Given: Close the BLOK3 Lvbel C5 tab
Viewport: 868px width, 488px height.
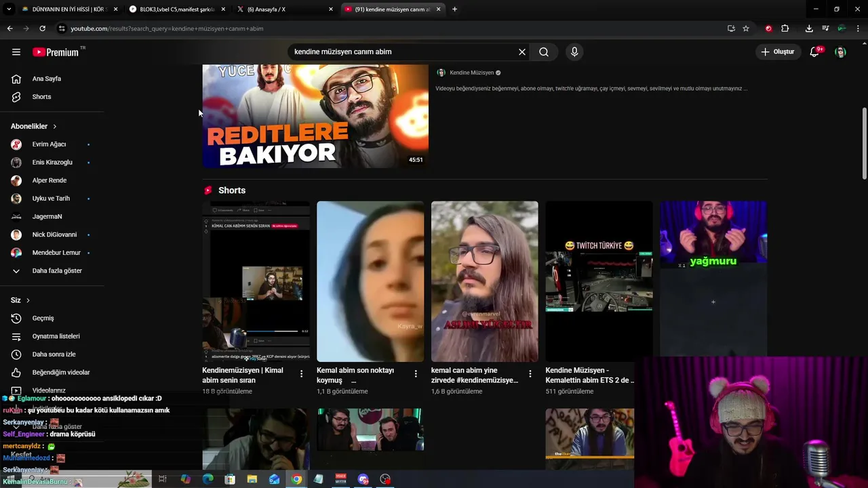Looking at the screenshot, I should 223,9.
